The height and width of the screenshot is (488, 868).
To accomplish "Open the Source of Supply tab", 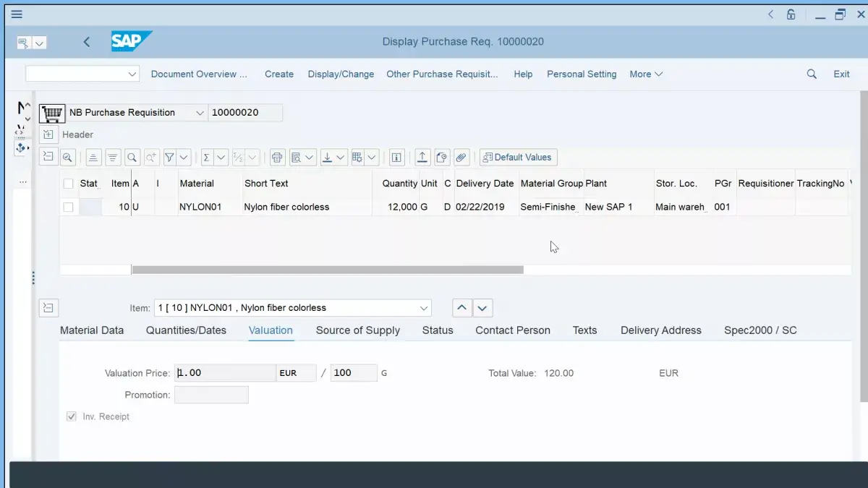I will (x=358, y=330).
